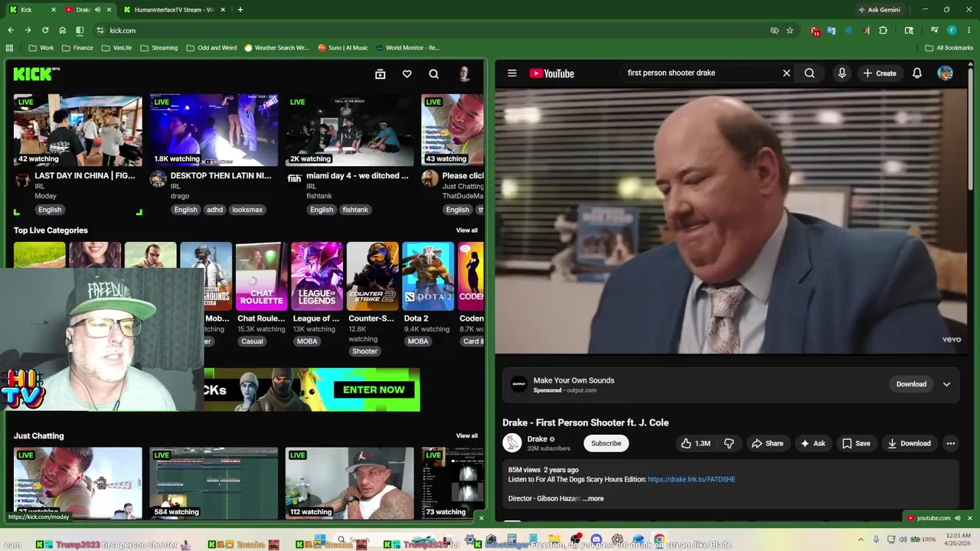
Task: Open the clock and date in system tray
Action: (956, 540)
